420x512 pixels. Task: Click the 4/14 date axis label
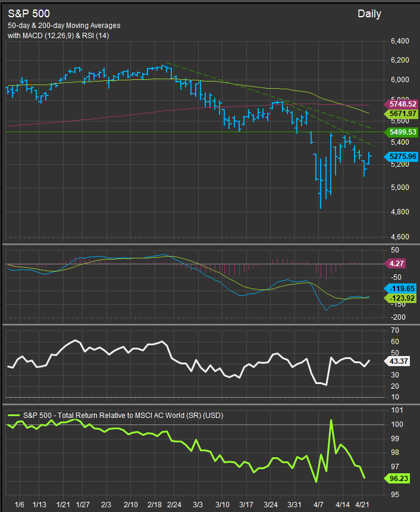343,505
